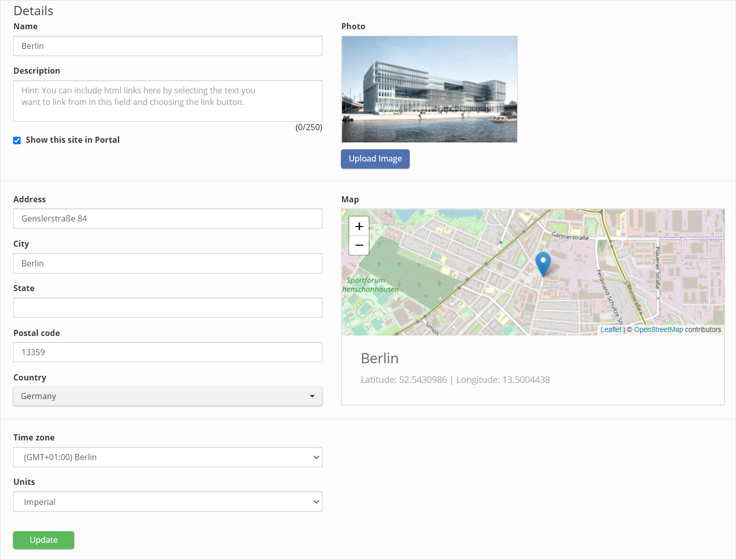Click the blue map marker pin
The image size is (736, 560).
click(x=543, y=262)
